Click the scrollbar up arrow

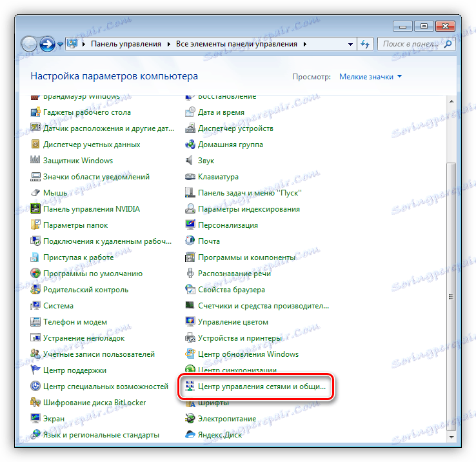451,101
